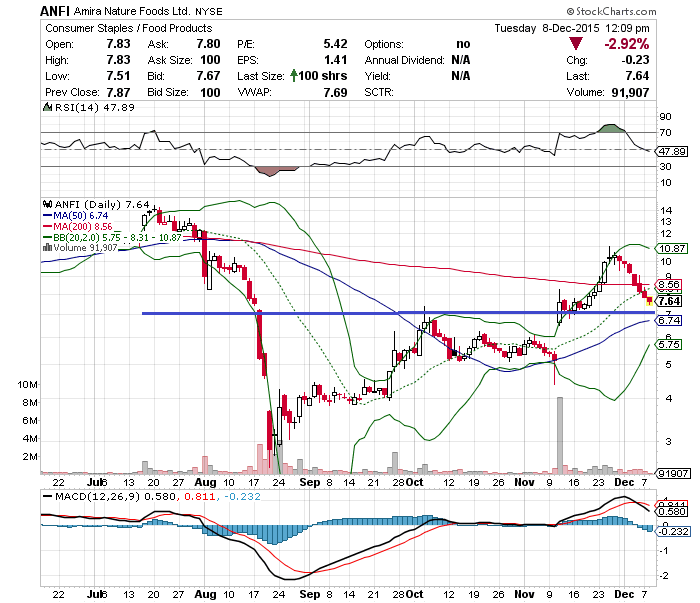Click the NYSE exchange label
This screenshot has width=700, height=603.
208,12
